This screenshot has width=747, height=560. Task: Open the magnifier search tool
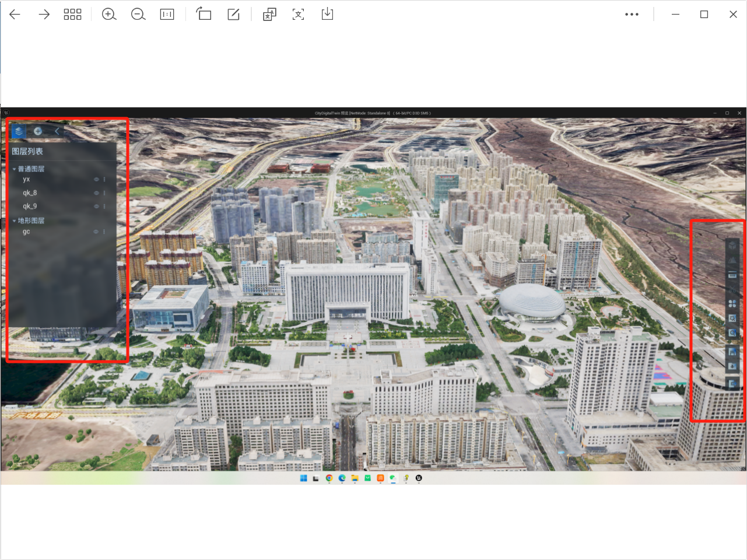(x=732, y=333)
